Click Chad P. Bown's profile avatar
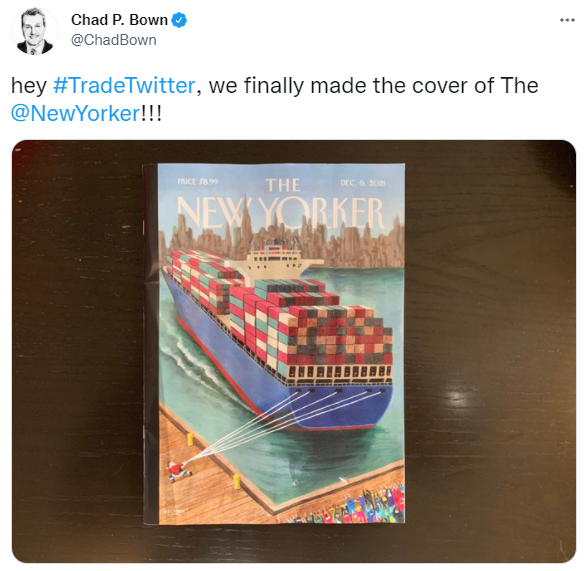 coord(35,31)
